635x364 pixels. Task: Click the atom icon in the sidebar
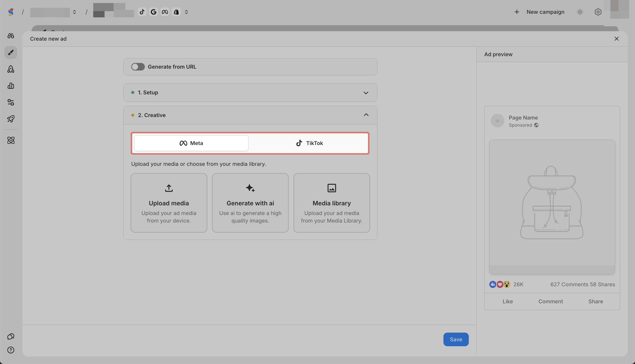pos(11,140)
